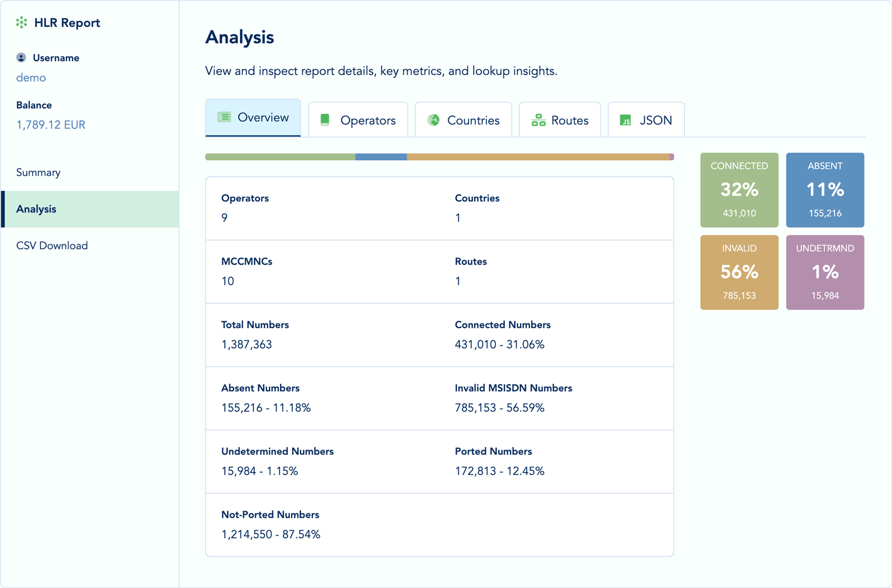Open CSV Download from sidebar
This screenshot has height=588, width=892.
click(x=52, y=246)
